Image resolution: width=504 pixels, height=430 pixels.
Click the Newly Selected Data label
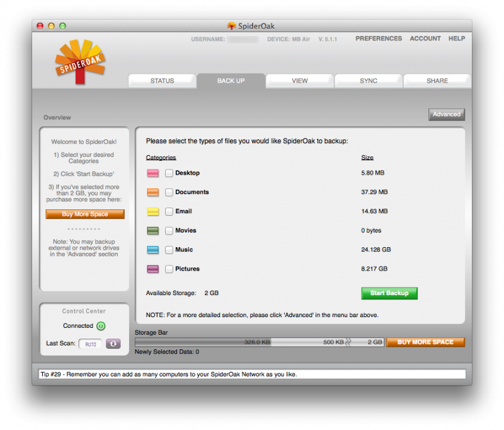coord(167,352)
